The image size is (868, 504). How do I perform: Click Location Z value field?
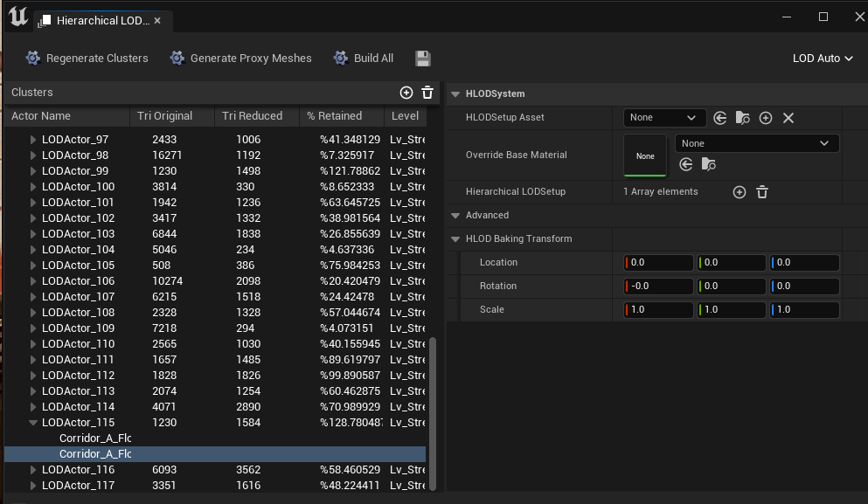pos(804,262)
